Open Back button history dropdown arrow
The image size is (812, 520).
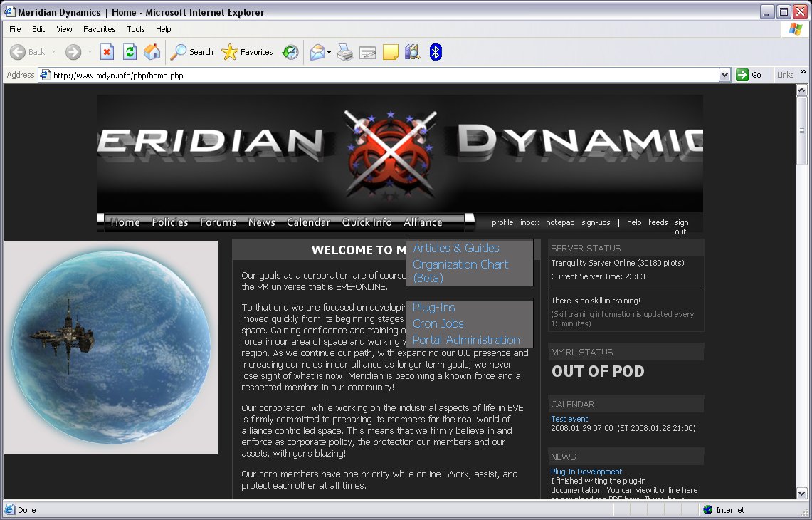pos(53,52)
